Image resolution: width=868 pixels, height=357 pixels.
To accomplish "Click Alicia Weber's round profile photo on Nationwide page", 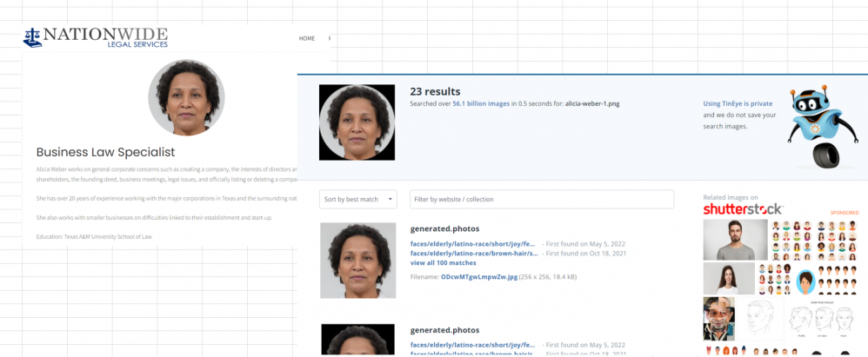I will tap(186, 98).
